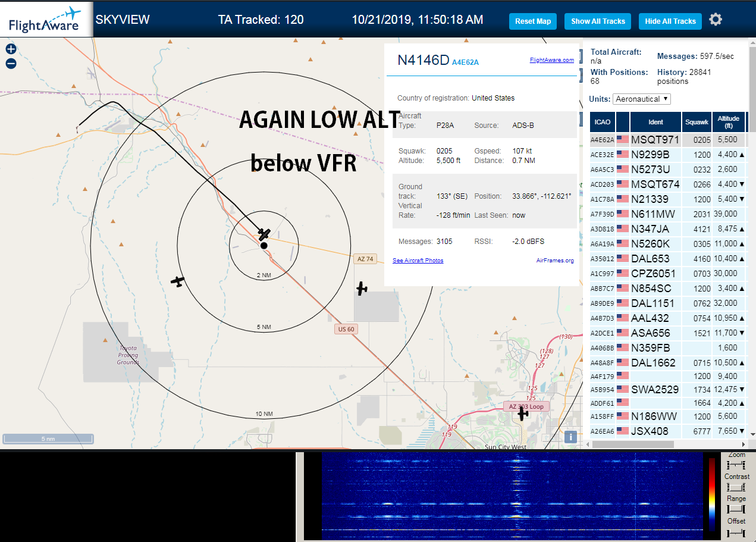Click the waterfall spectrogram display
Screen dimensions: 756x542
click(512, 496)
